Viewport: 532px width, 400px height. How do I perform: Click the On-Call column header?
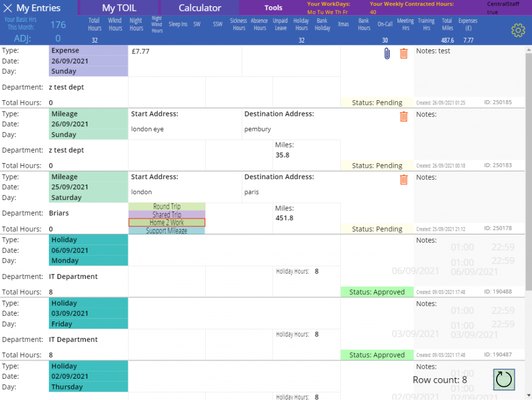[385, 24]
